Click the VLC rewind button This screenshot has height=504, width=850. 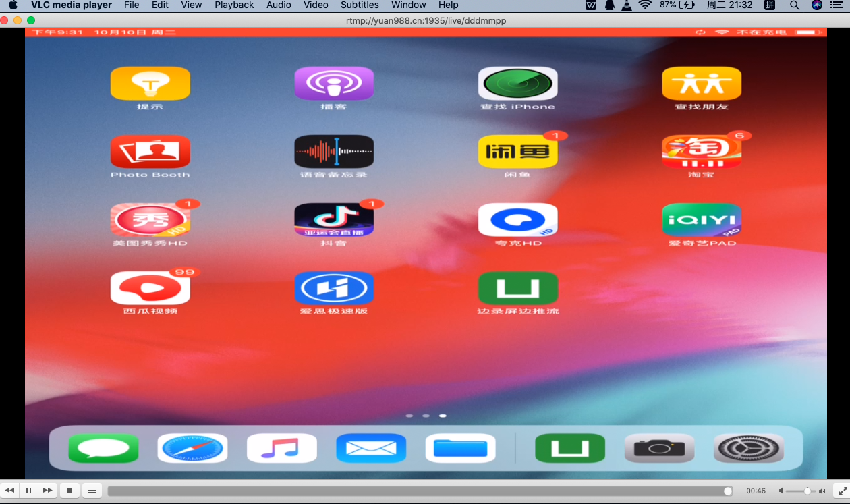coord(10,491)
